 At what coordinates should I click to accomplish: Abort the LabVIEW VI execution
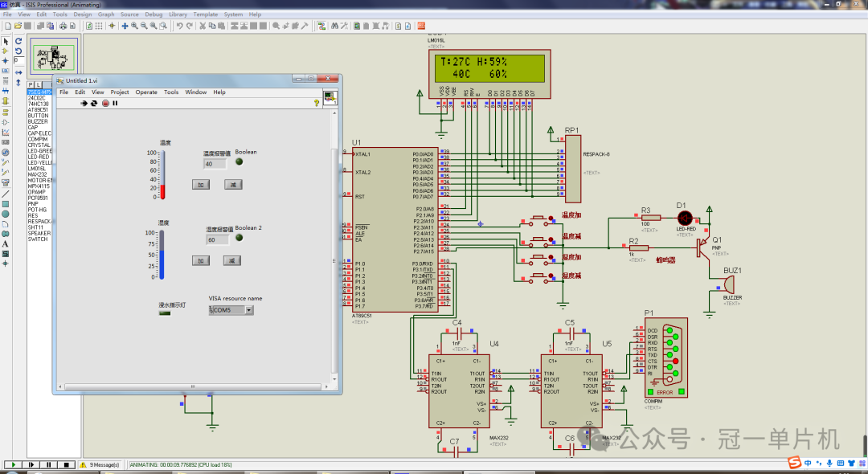[x=104, y=103]
